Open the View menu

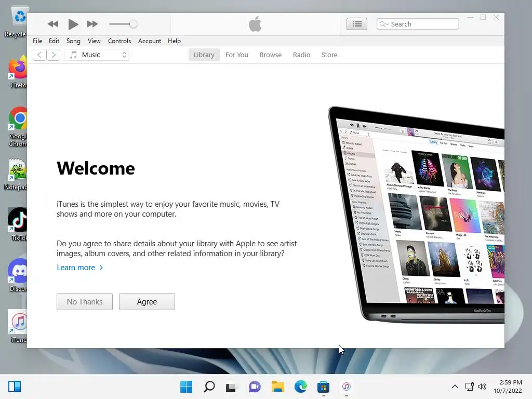94,41
